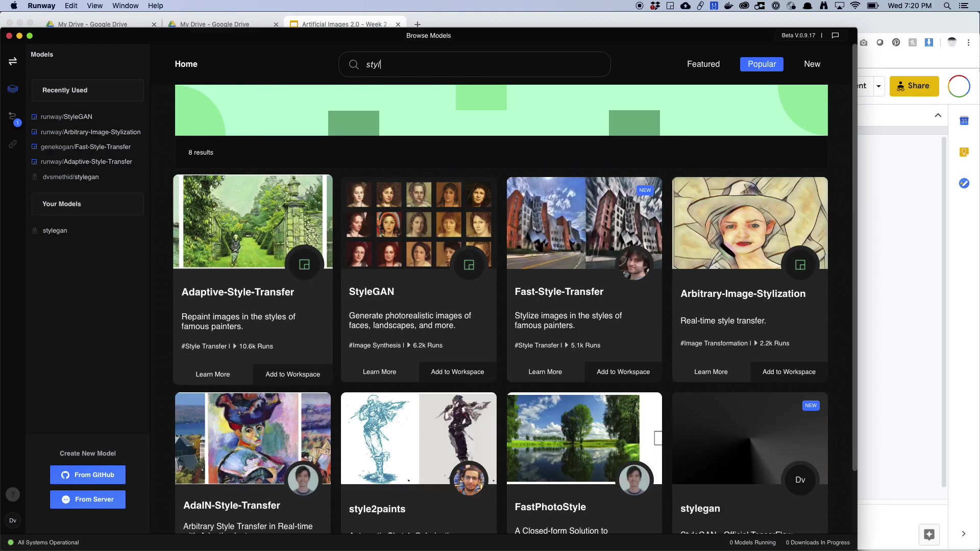Open the Wi-Fi menu bar icon
This screenshot has height=551, width=980.
[x=855, y=6]
